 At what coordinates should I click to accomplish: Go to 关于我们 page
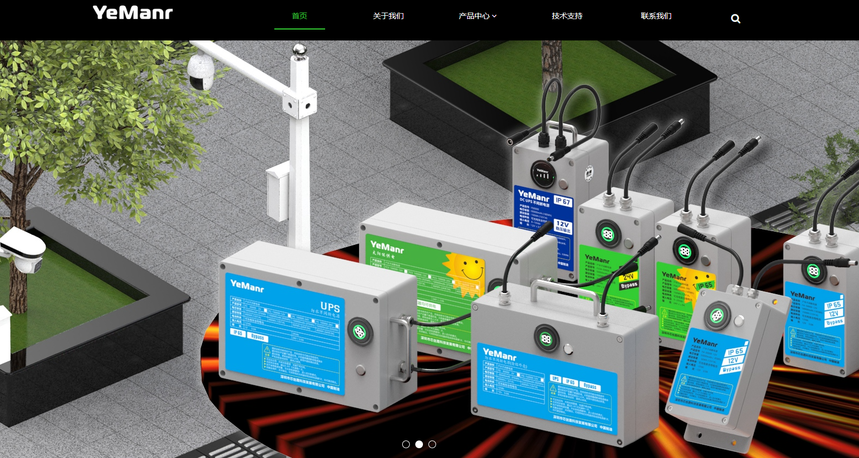[x=388, y=16]
